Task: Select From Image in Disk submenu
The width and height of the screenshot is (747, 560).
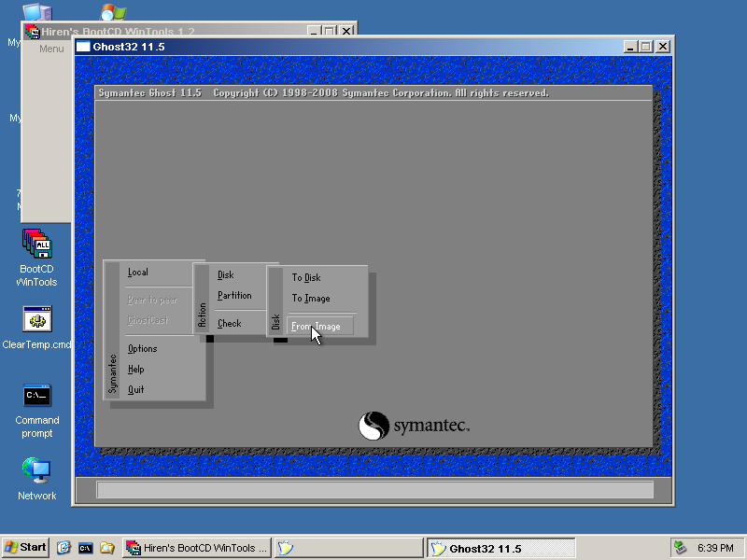Action: pos(320,326)
